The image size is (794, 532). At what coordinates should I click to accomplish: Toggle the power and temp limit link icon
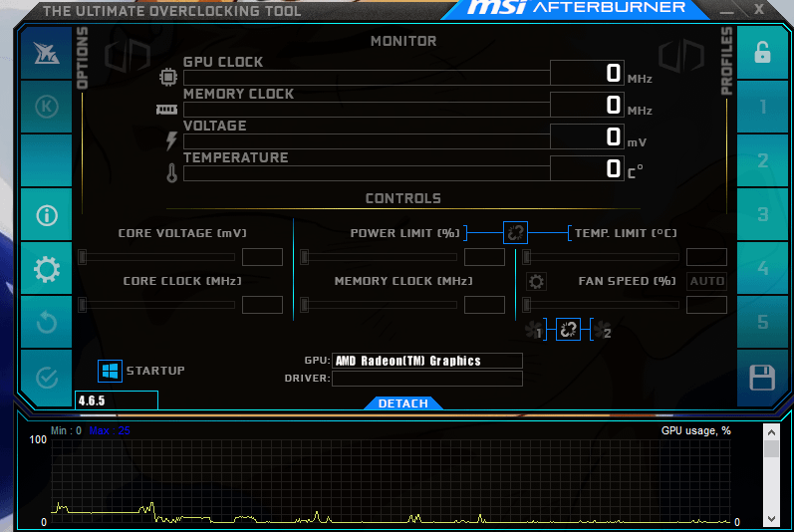coord(515,233)
